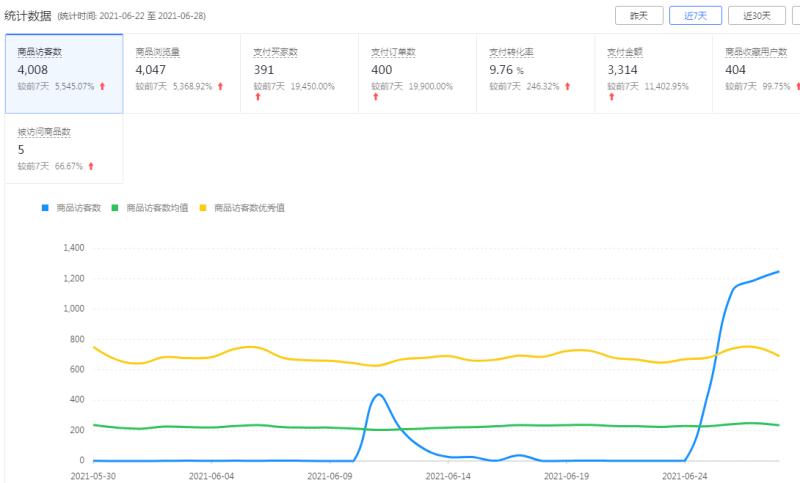Select the 昨天 time range button
Screen dimensions: 800x483
pyautogui.click(x=639, y=16)
